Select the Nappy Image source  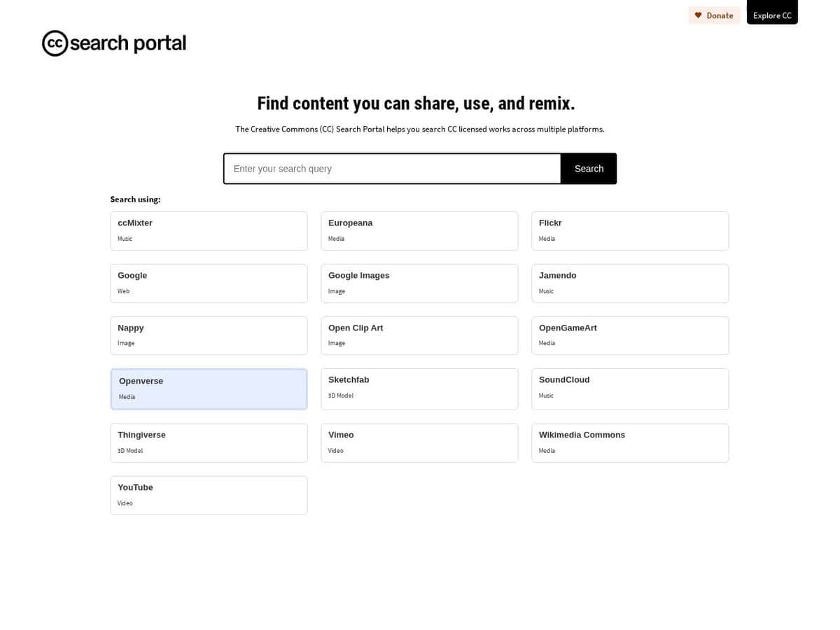pyautogui.click(x=209, y=336)
